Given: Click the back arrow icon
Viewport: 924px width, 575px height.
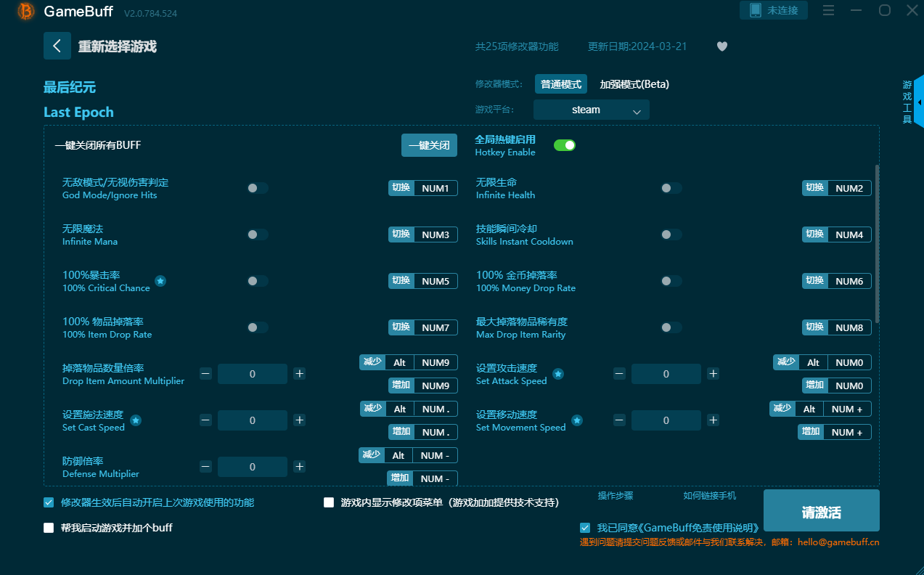Looking at the screenshot, I should (x=57, y=46).
